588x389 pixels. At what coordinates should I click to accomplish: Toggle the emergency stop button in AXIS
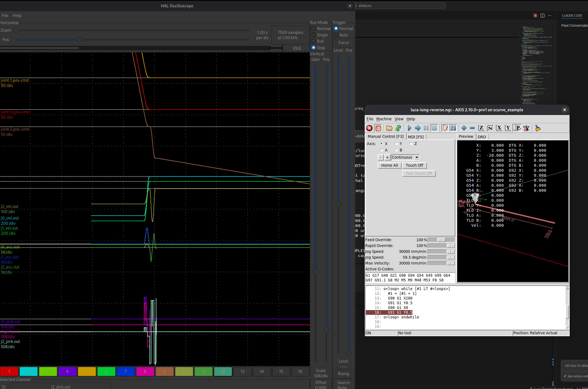pos(369,128)
